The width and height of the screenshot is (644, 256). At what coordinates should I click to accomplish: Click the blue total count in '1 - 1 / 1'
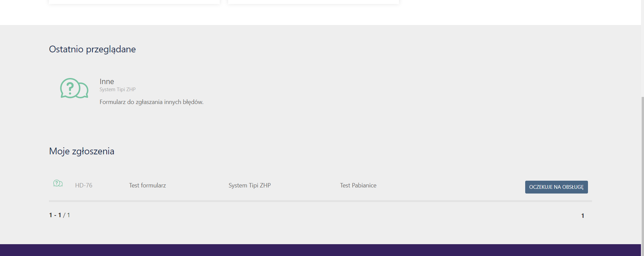point(69,215)
